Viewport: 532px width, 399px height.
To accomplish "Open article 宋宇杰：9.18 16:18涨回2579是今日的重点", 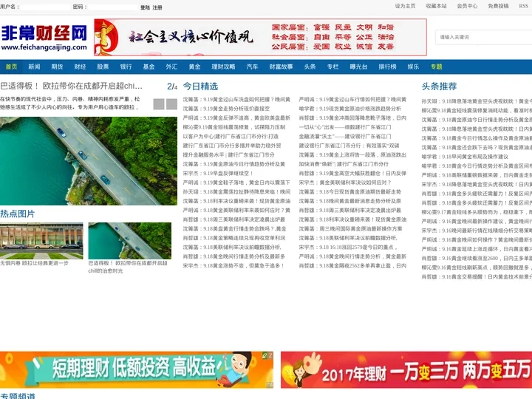I will 348,248.
